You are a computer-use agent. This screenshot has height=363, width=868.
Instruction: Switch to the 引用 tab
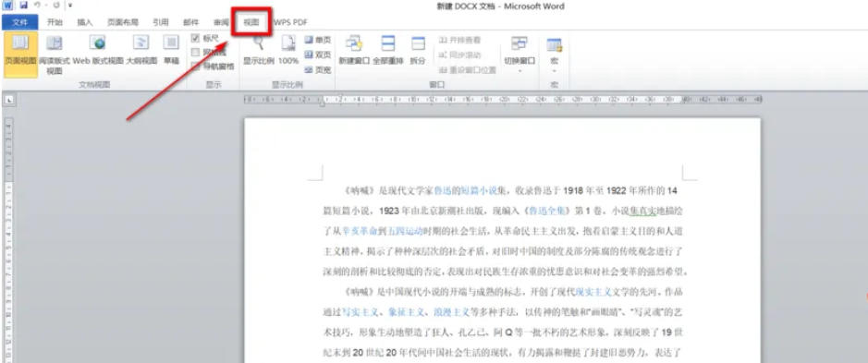pos(161,22)
